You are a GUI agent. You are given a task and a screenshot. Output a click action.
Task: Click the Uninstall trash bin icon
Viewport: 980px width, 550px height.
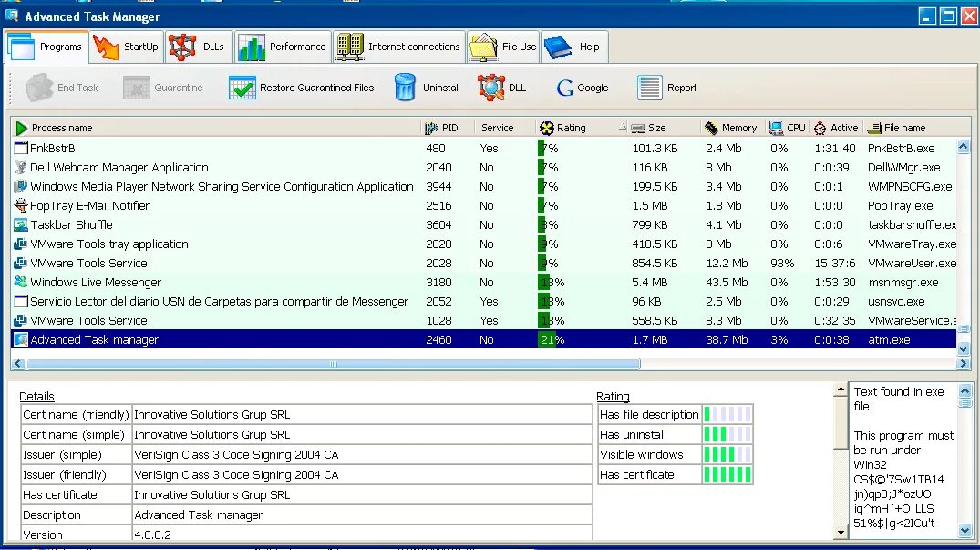[x=405, y=88]
